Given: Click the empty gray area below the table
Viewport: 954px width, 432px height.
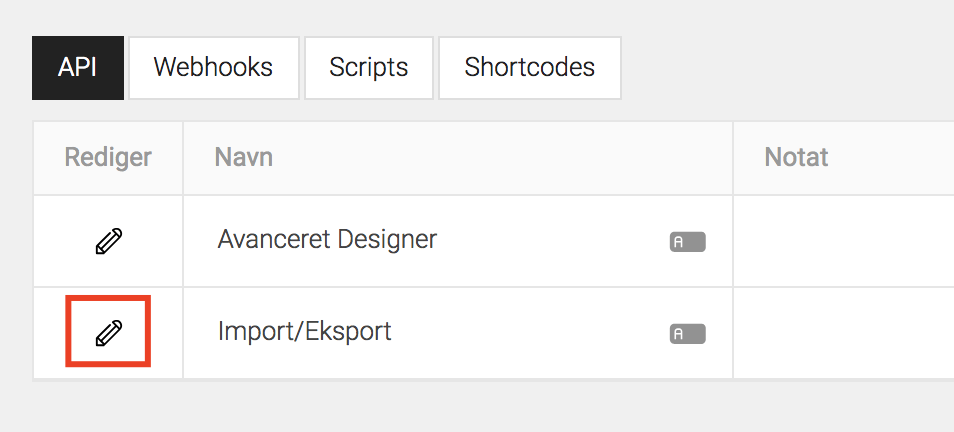Looking at the screenshot, I should click(x=477, y=406).
